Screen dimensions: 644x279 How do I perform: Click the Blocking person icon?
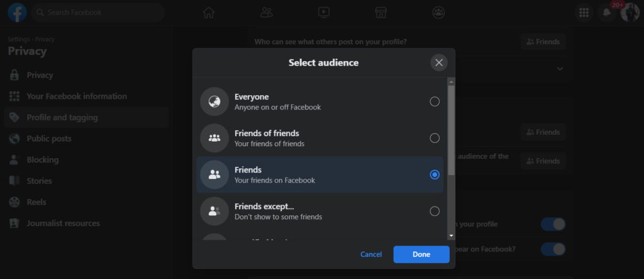(14, 160)
